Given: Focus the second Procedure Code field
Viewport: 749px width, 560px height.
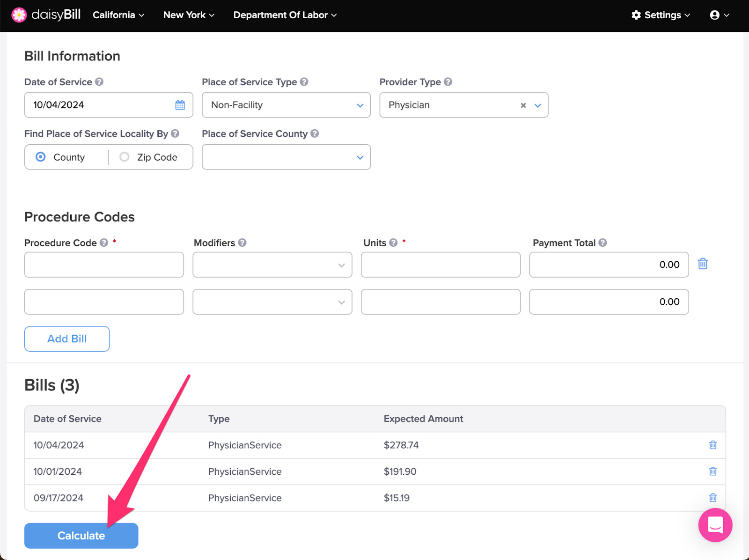Looking at the screenshot, I should (104, 302).
